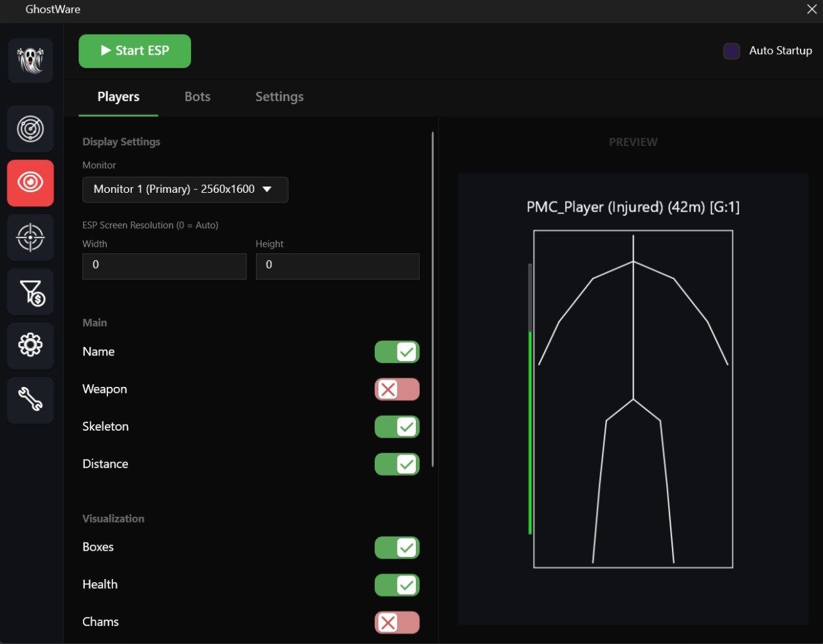
Task: Enable the Weapon toggle
Action: (x=397, y=389)
